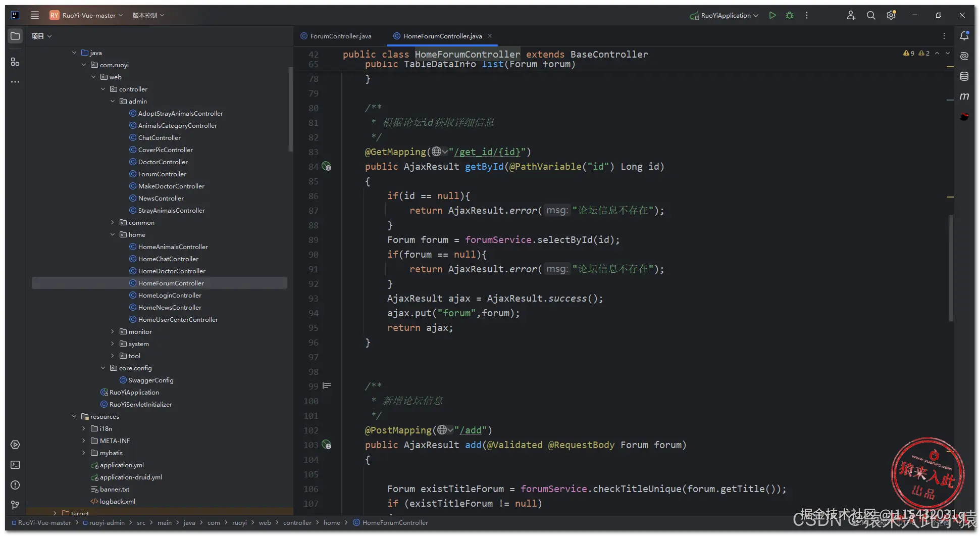Image resolution: width=980 pixels, height=536 pixels.
Task: Go to the next highlighted problem
Action: [x=948, y=53]
